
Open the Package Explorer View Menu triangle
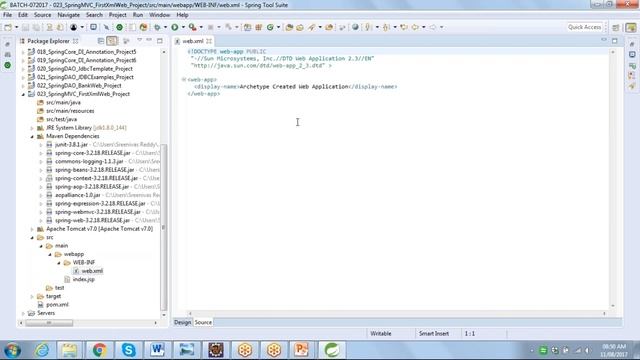[140, 40]
